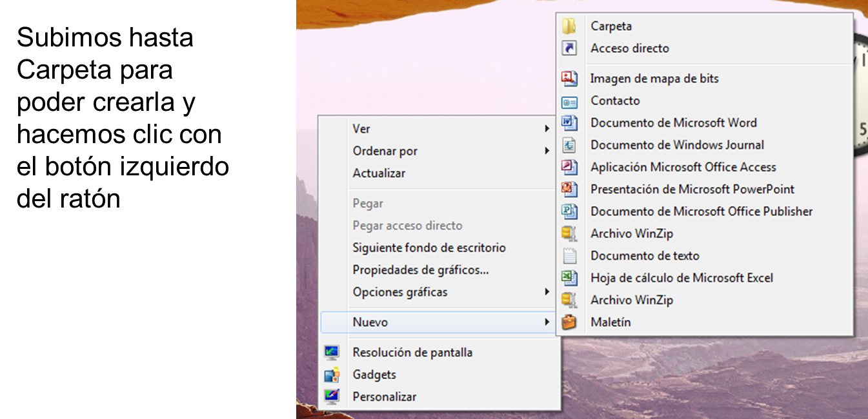Select the Documento de Windows Journal icon
The width and height of the screenshot is (868, 419).
point(570,144)
